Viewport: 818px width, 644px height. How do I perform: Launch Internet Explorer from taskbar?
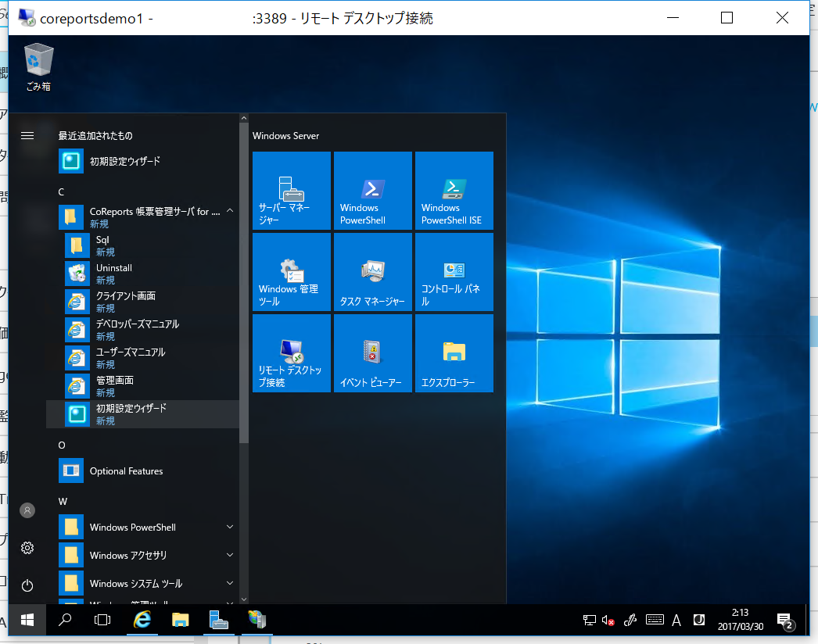(142, 620)
